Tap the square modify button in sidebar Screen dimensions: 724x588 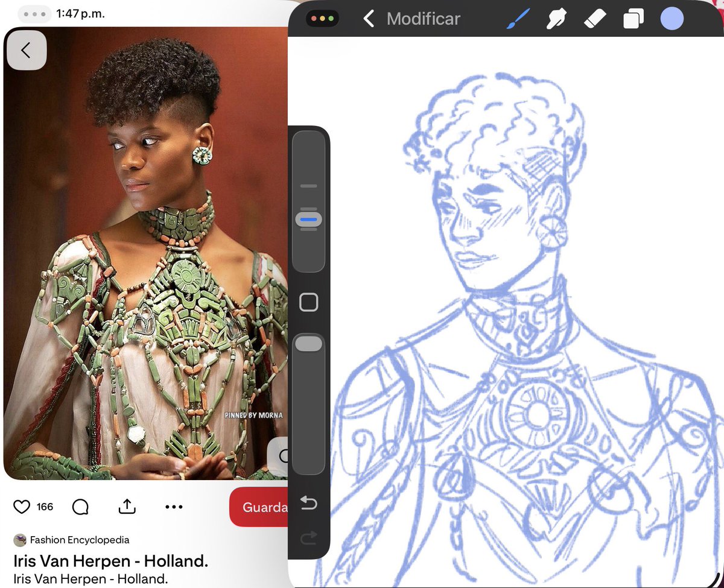click(309, 302)
